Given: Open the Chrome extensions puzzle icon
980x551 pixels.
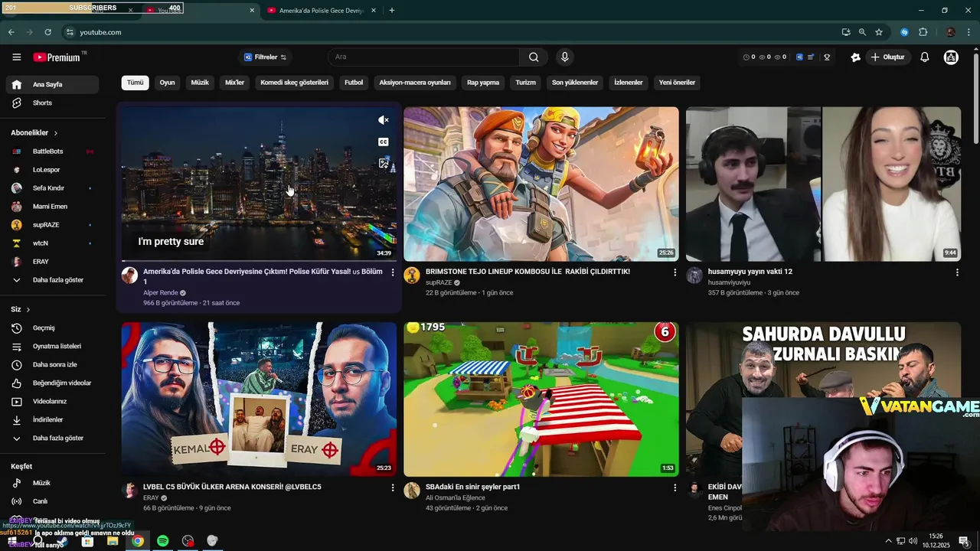Looking at the screenshot, I should coord(923,32).
